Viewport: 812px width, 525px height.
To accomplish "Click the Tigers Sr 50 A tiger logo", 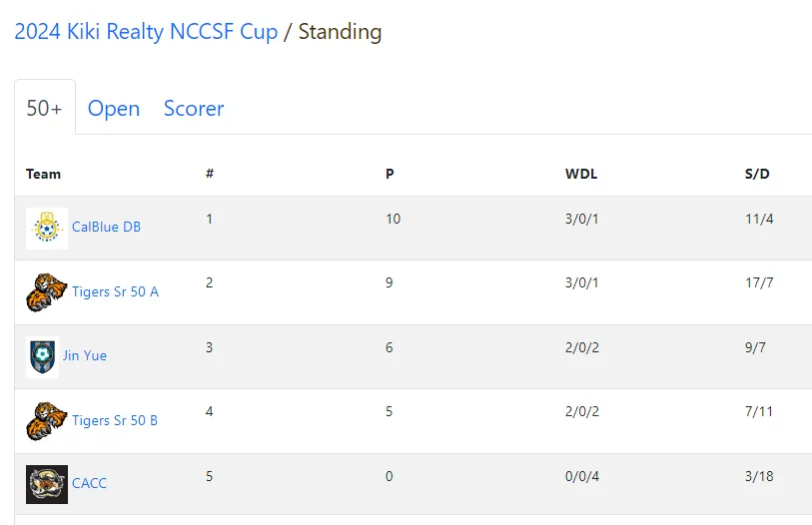I will pyautogui.click(x=47, y=292).
